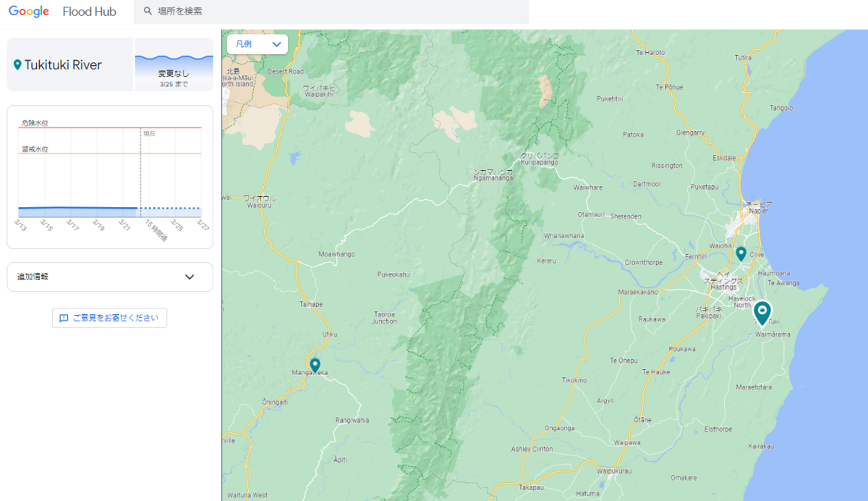The height and width of the screenshot is (501, 868).
Task: Click the Tukituki River location pin icon
Action: (x=17, y=65)
